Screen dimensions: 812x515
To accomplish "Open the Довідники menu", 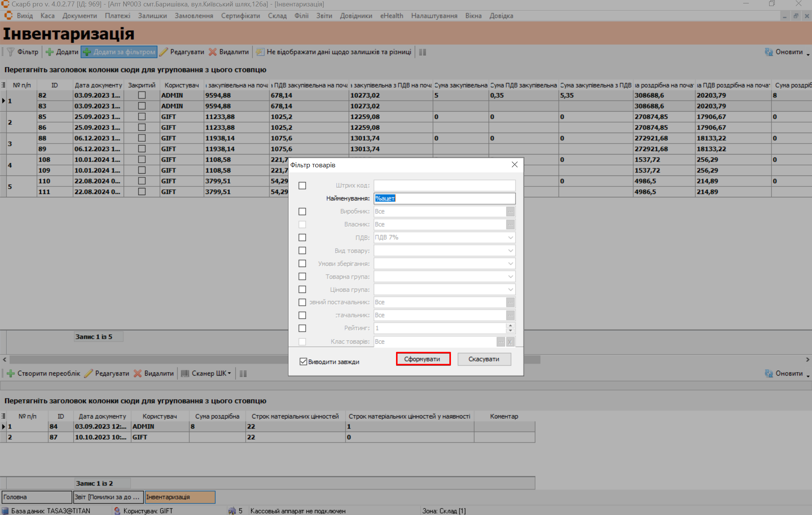I will coord(356,16).
